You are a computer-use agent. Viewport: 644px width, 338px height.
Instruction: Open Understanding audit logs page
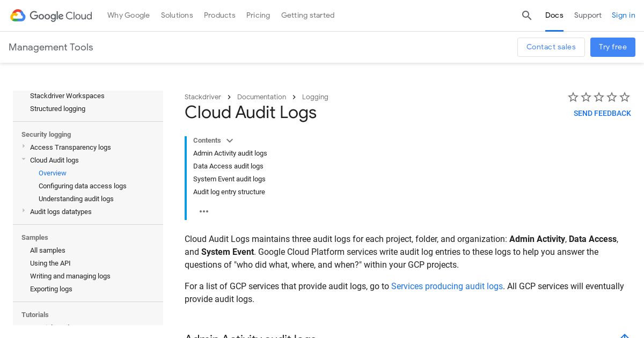pyautogui.click(x=76, y=199)
